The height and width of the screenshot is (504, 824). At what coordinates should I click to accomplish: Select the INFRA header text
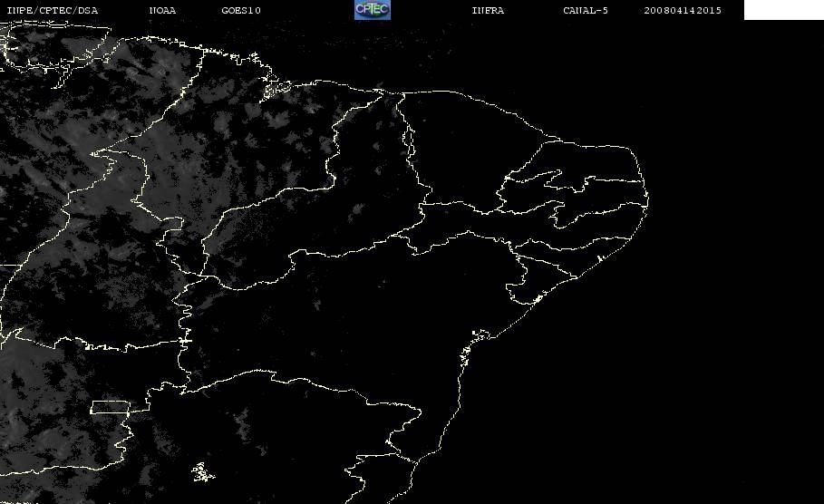pyautogui.click(x=488, y=11)
